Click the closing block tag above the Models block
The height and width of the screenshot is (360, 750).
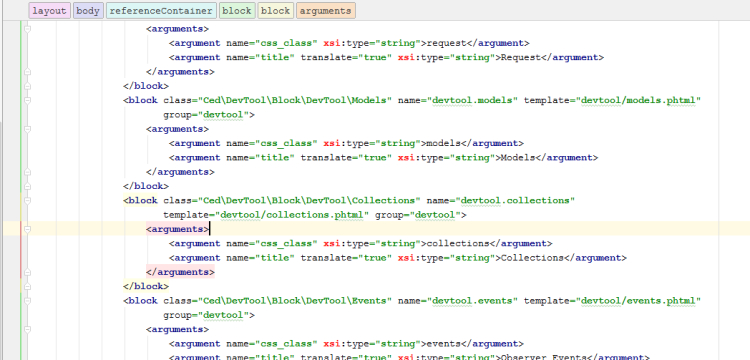click(x=146, y=86)
